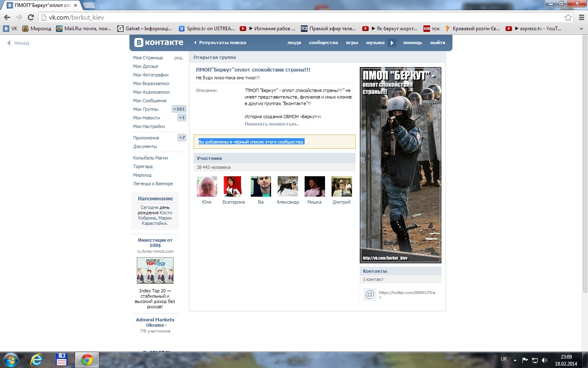
Task: Bookmark this page with the star icon
Action: point(568,17)
